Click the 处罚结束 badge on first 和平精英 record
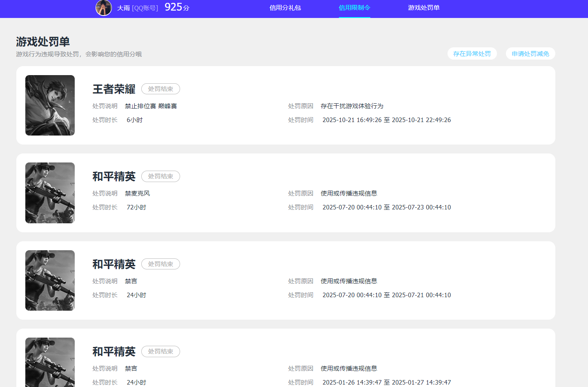Image resolution: width=588 pixels, height=387 pixels. [160, 176]
